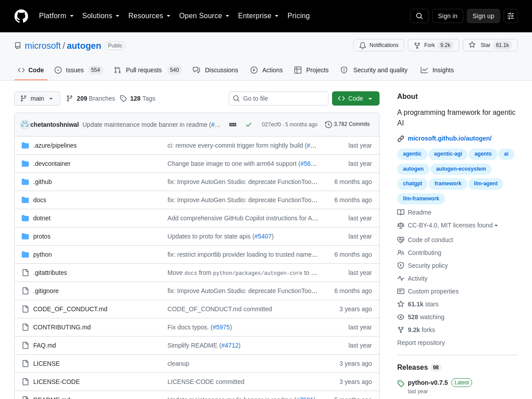
Task: Click the Sign up button
Action: [x=483, y=16]
